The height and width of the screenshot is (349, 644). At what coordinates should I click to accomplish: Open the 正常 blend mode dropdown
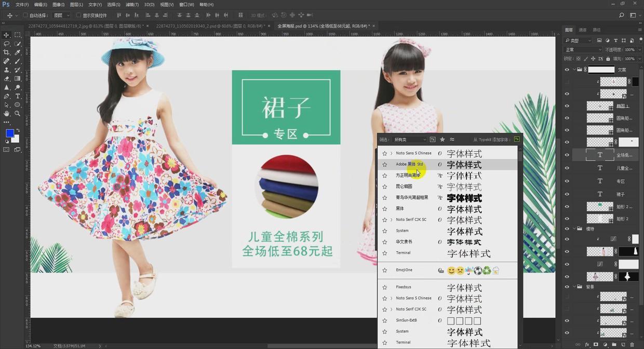point(583,50)
